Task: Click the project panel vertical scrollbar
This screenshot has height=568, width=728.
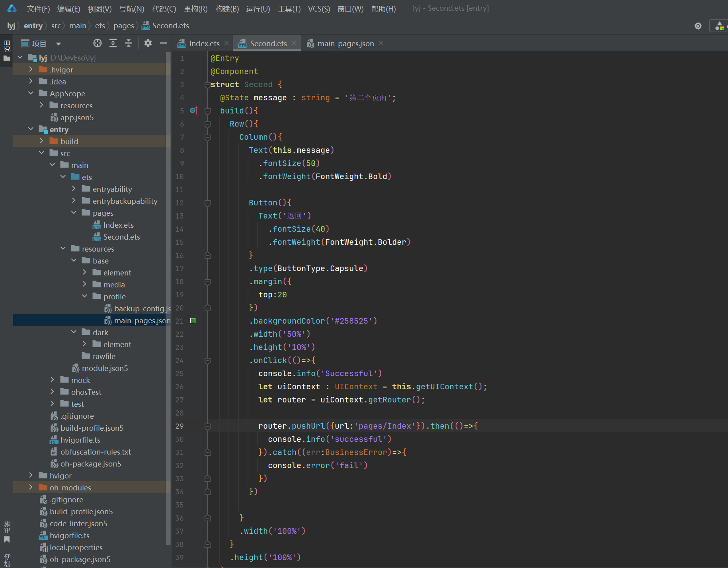Action: [x=168, y=299]
